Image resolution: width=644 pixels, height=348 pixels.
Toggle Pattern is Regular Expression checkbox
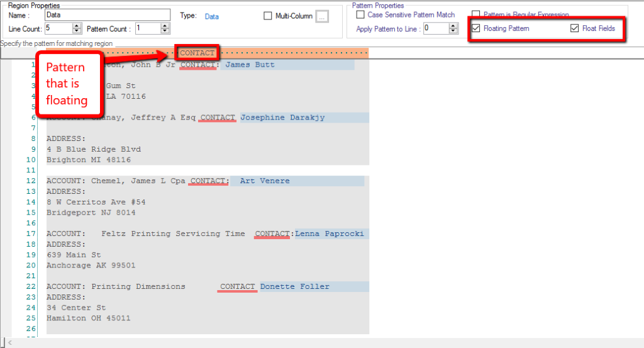pos(476,14)
